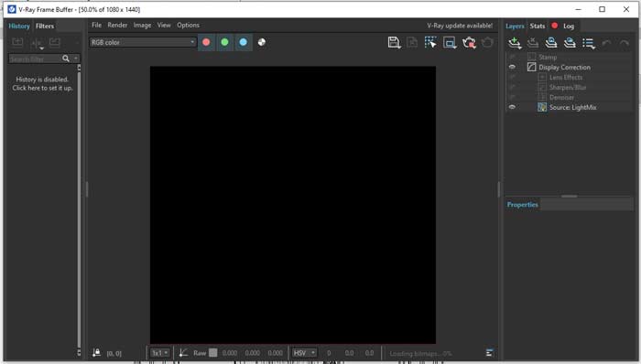Click the save layer preset icon
Screen dimensions: 641x364
(x=570, y=43)
